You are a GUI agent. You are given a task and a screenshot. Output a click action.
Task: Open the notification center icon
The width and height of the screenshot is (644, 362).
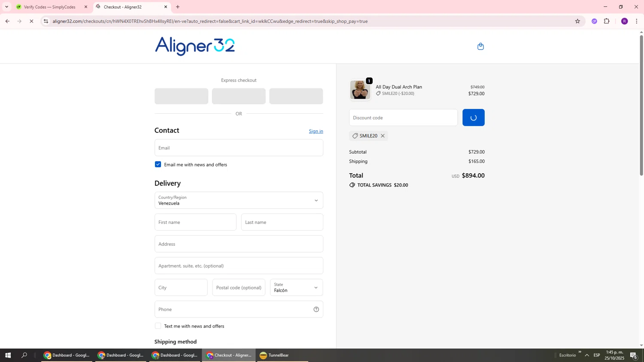pos(633,355)
